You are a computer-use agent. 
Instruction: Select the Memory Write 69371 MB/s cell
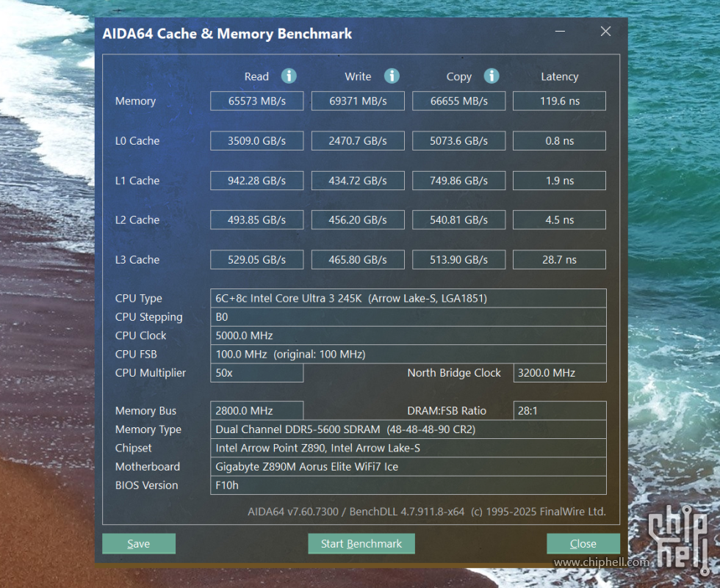pyautogui.click(x=358, y=101)
